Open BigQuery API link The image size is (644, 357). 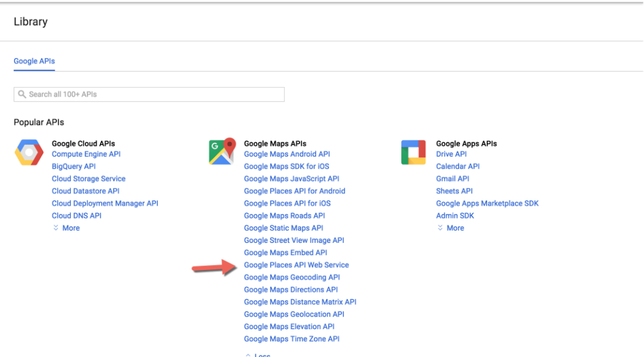[73, 166]
